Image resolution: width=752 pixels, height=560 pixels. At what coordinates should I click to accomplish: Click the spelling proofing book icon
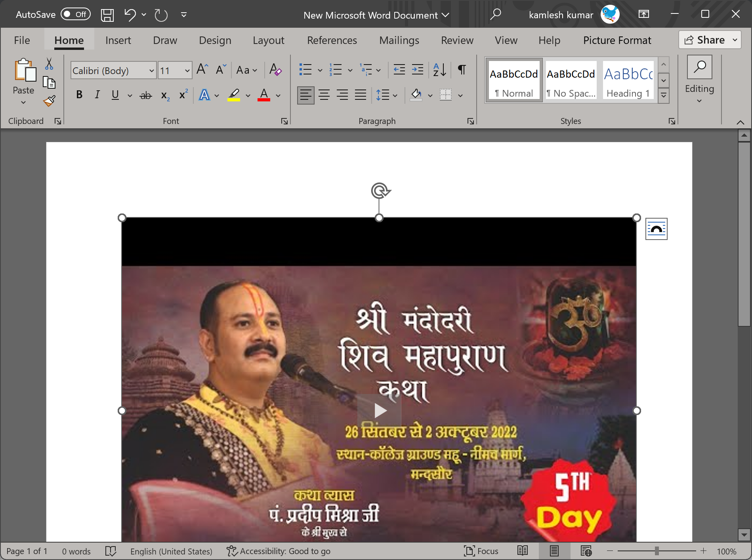111,551
